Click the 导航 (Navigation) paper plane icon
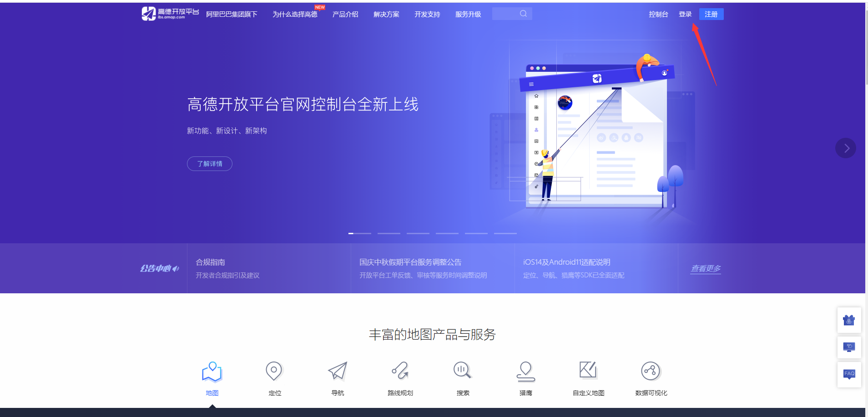The width and height of the screenshot is (868, 417). coord(337,371)
